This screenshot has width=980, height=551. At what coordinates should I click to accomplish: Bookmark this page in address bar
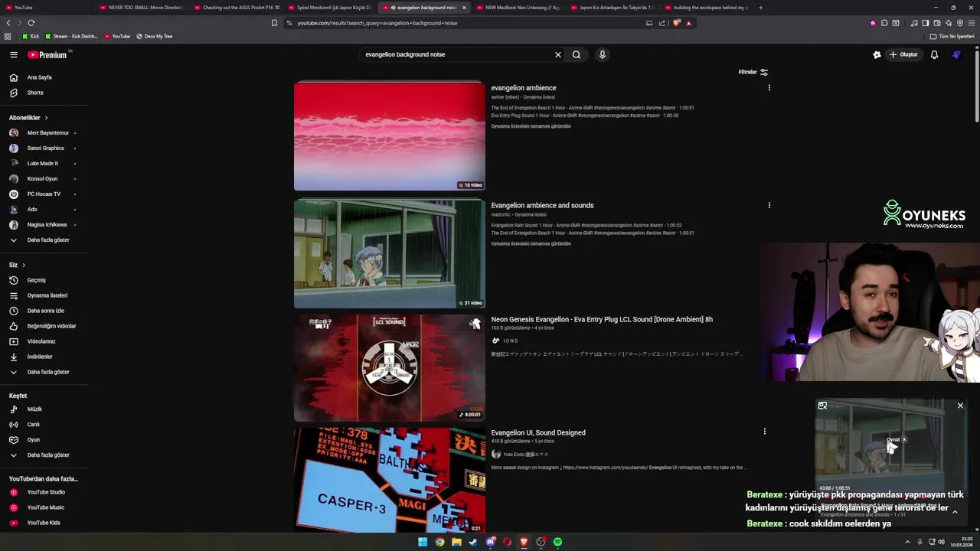click(x=274, y=23)
